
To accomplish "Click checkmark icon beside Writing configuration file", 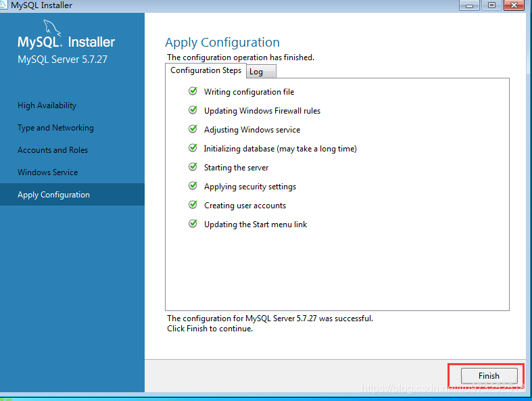I will tap(193, 91).
